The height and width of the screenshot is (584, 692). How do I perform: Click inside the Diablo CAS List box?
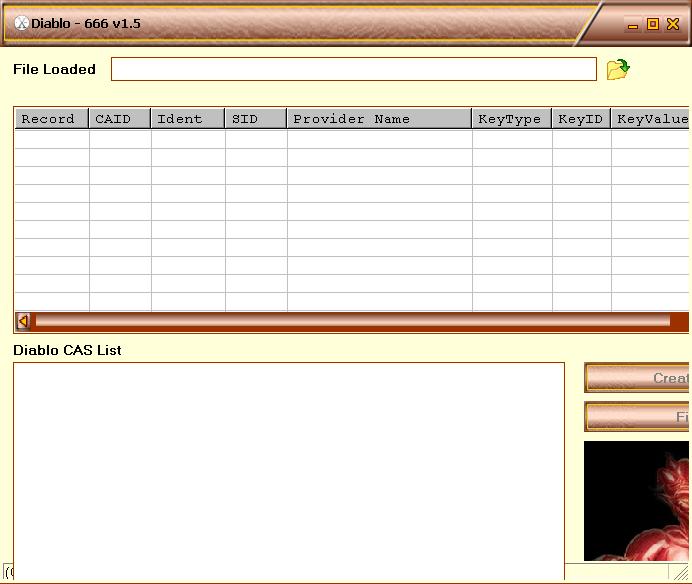[289, 471]
